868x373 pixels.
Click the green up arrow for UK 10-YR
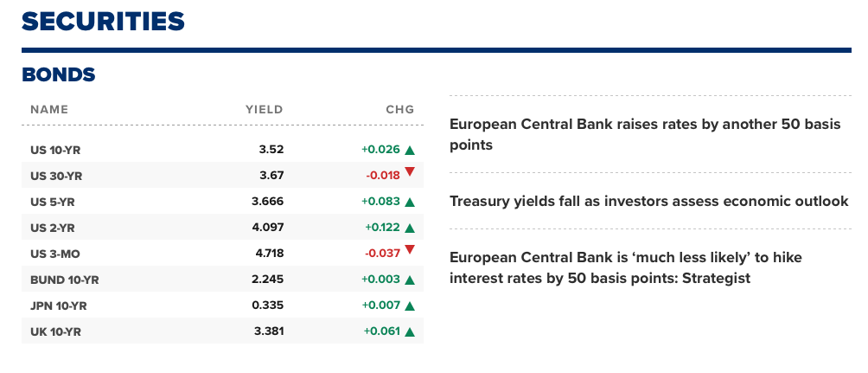410,331
